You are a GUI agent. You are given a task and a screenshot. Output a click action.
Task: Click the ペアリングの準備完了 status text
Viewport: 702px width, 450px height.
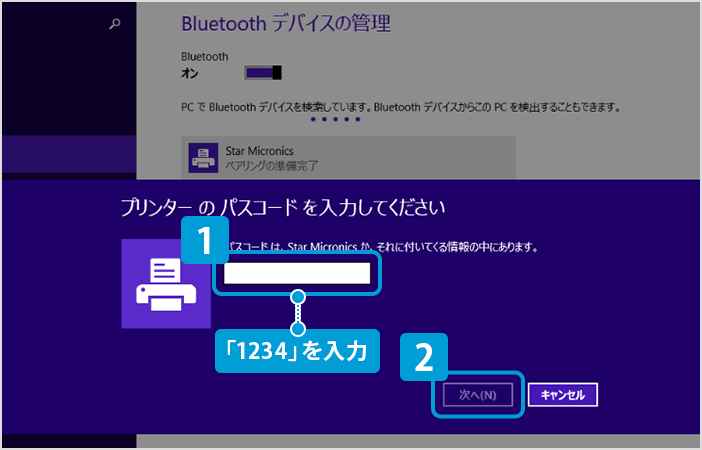pyautogui.click(x=272, y=166)
